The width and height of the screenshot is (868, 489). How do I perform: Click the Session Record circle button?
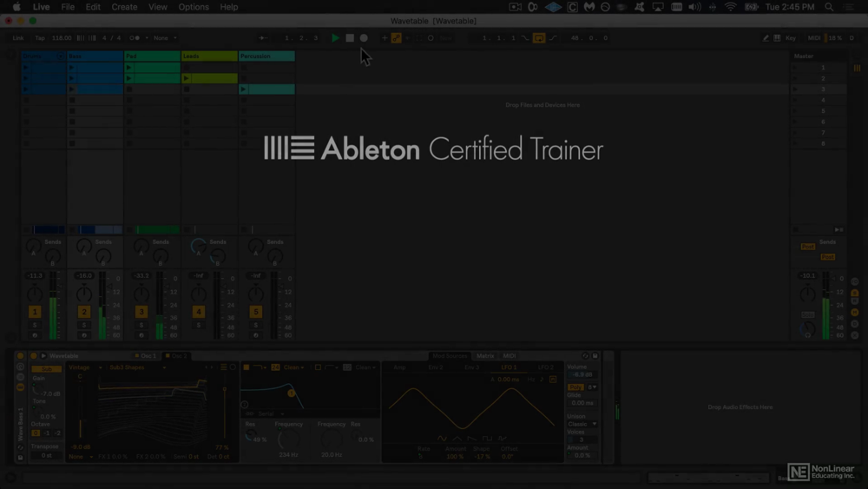point(431,38)
